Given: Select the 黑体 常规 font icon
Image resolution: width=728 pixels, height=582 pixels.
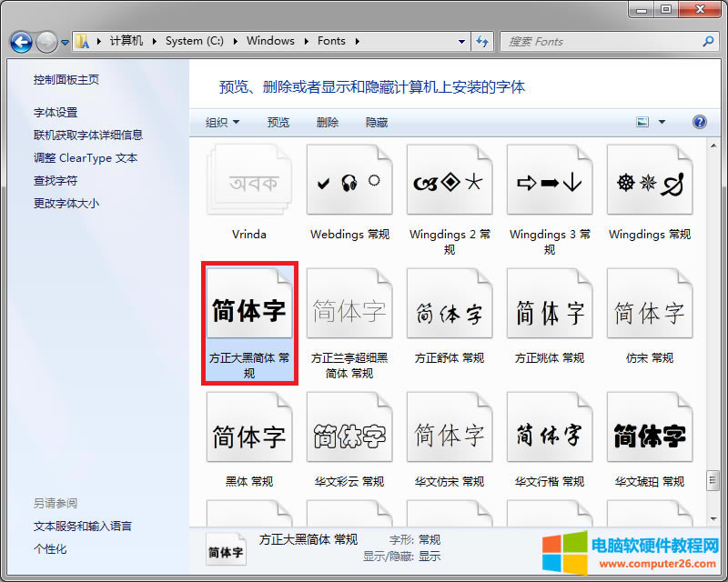Looking at the screenshot, I should point(249,427).
